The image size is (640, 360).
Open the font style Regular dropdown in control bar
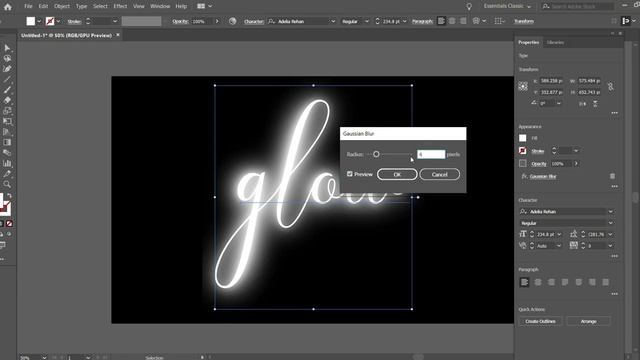pos(367,21)
